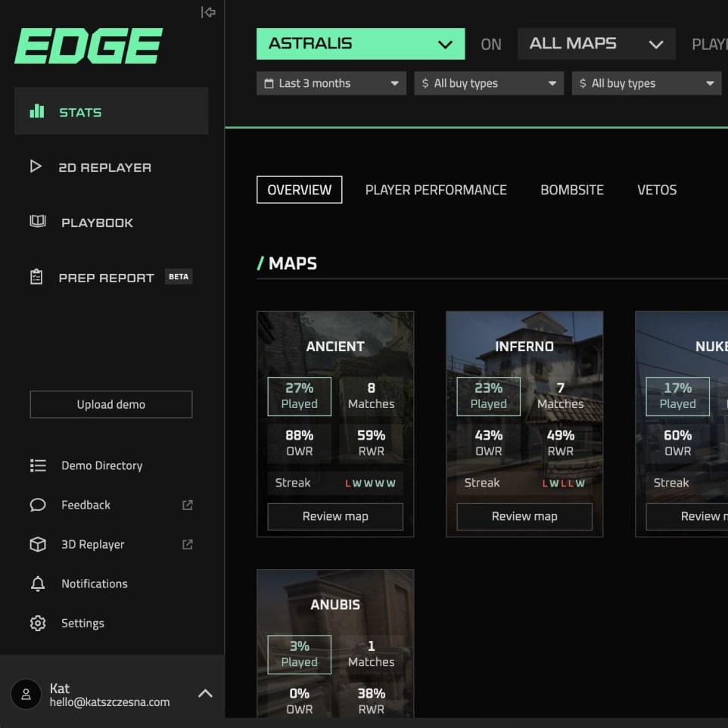Select the 23% Played box on Inferno
Screen dimensions: 728x728
(488, 396)
